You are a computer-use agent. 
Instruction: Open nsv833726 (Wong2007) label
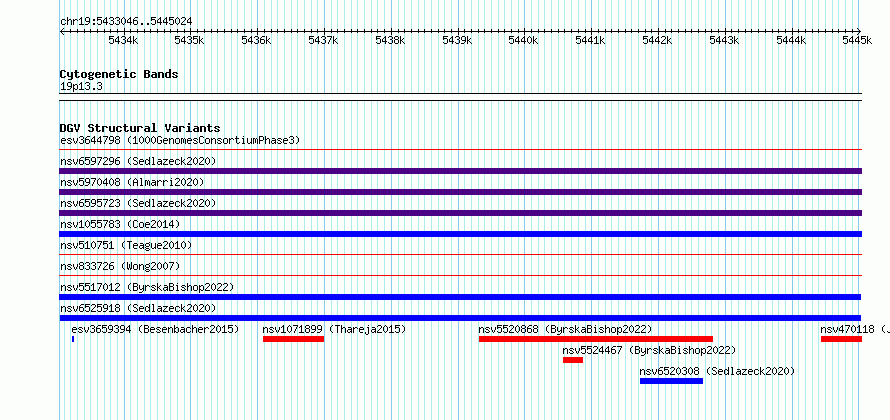[120, 266]
